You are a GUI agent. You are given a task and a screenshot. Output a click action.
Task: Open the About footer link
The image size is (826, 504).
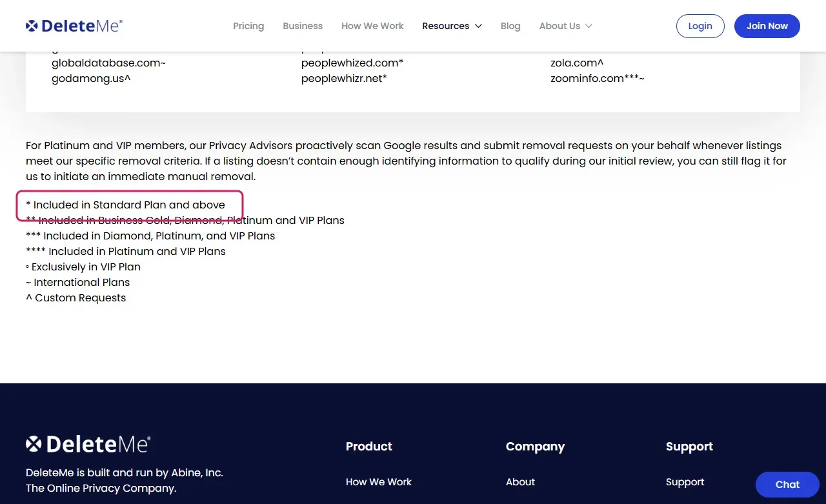(x=521, y=481)
